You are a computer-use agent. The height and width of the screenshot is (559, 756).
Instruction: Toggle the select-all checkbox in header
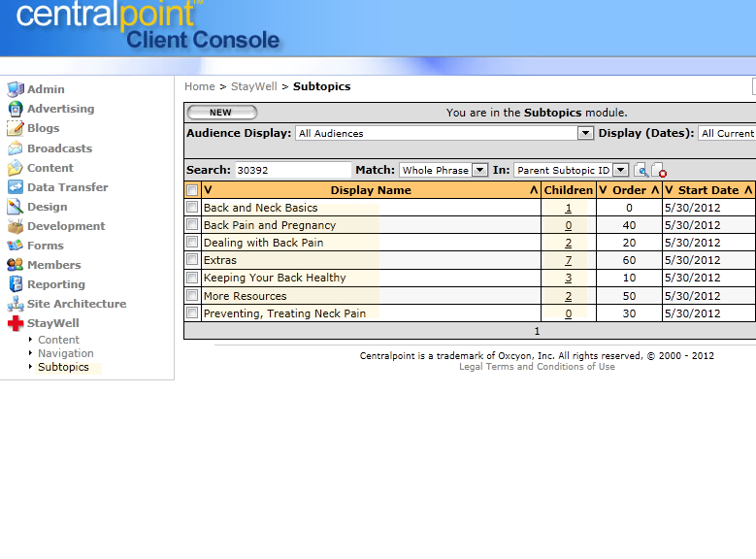[192, 190]
